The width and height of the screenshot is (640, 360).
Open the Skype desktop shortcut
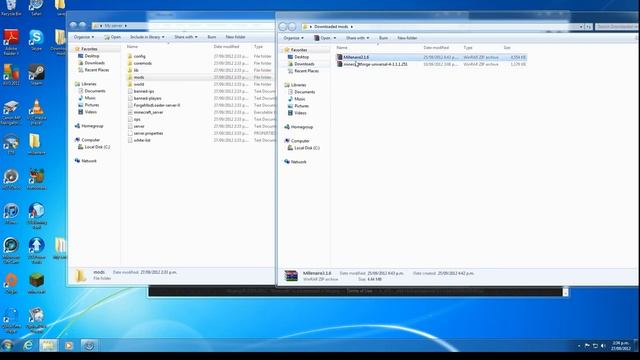pyautogui.click(x=36, y=39)
